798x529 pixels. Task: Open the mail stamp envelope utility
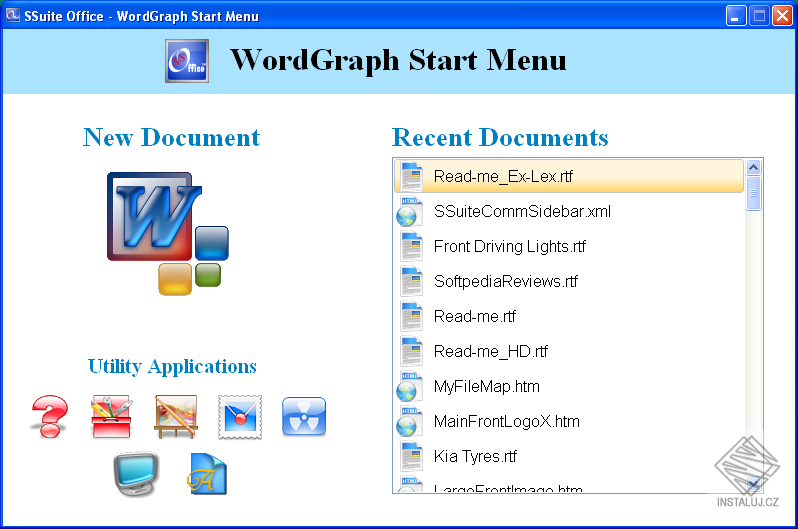click(240, 417)
